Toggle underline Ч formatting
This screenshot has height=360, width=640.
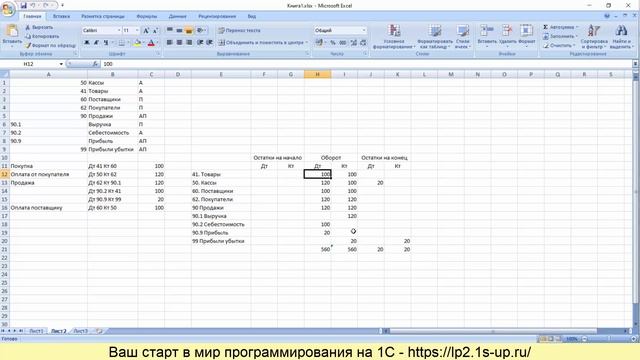point(106,42)
